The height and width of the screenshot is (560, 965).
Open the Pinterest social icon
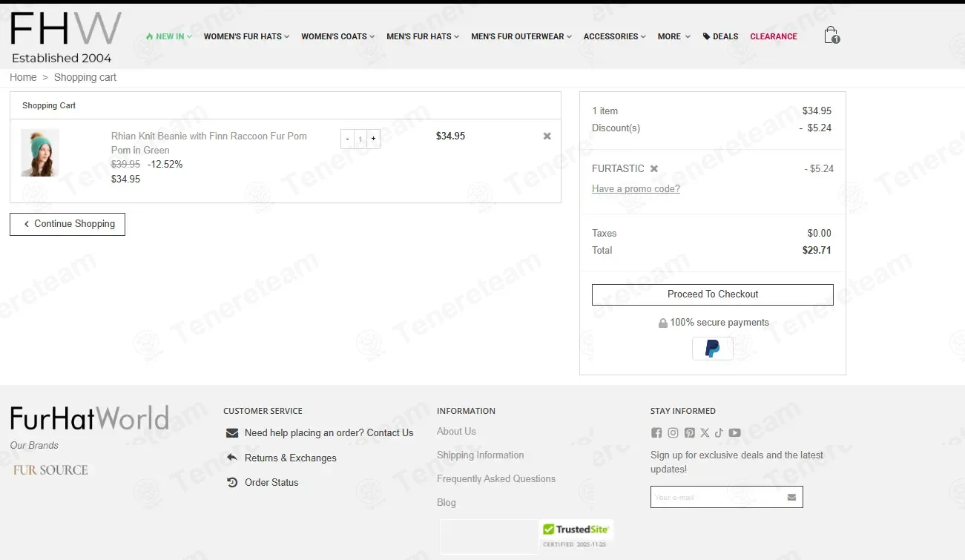pyautogui.click(x=690, y=432)
